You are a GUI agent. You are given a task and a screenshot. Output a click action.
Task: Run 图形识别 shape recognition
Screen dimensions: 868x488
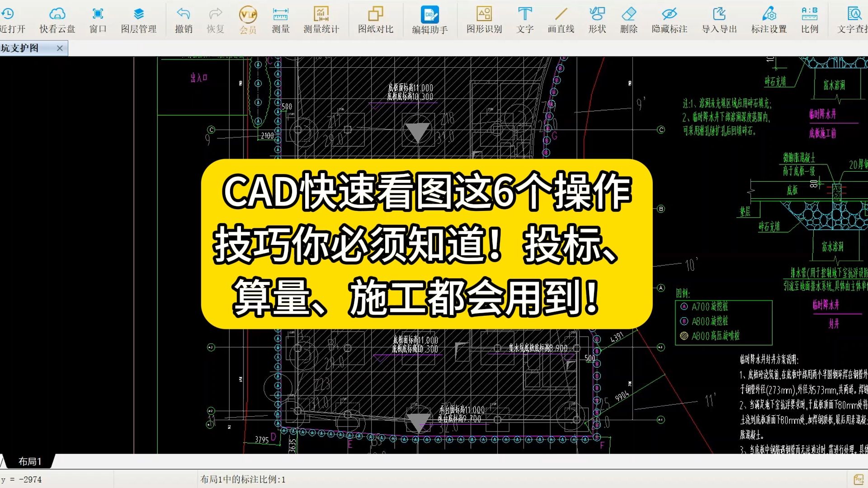point(483,19)
